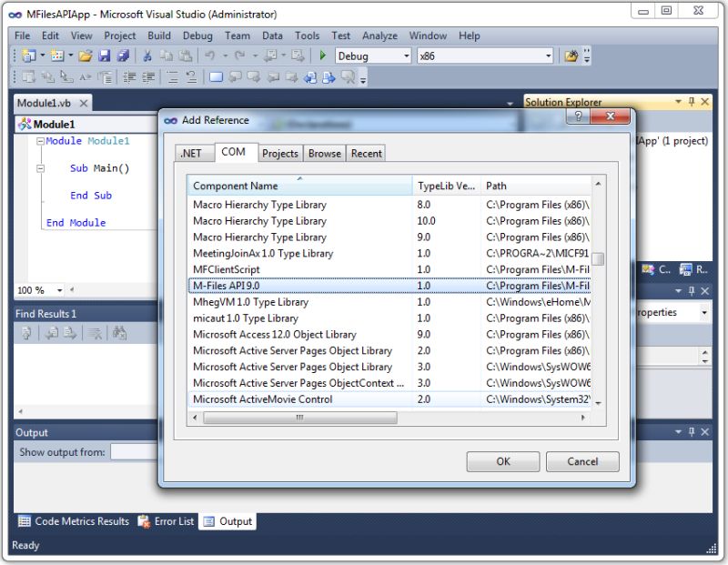This screenshot has width=728, height=565.
Task: Click the vertical scrollbar thumb in component list
Action: click(599, 258)
